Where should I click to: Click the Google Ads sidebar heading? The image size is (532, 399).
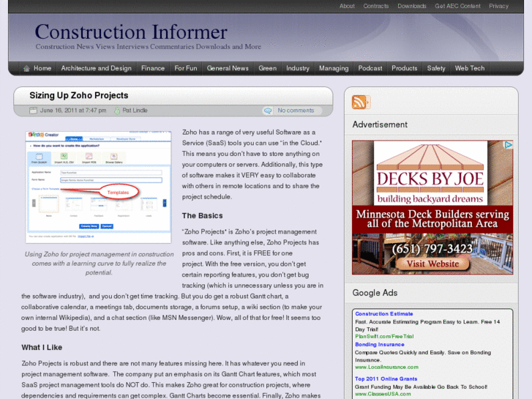(375, 293)
